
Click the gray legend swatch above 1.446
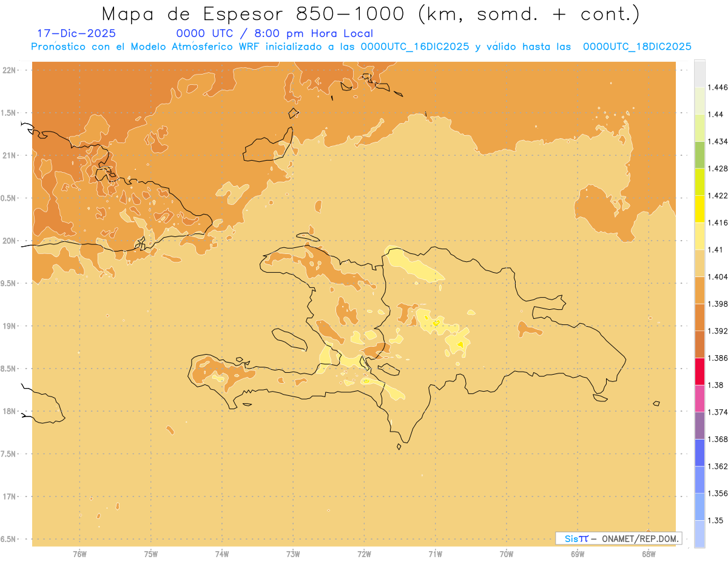699,73
